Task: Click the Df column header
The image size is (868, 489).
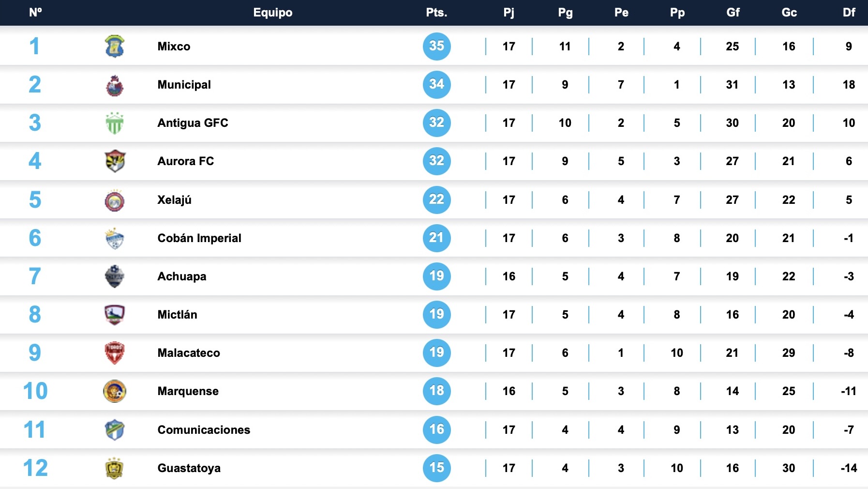Action: [849, 13]
